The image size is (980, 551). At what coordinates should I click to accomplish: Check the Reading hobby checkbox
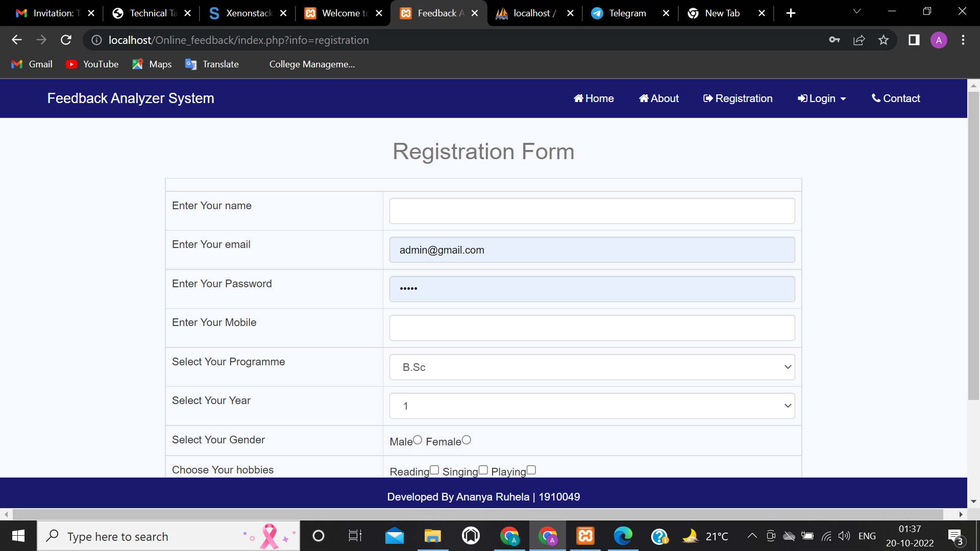coord(434,469)
